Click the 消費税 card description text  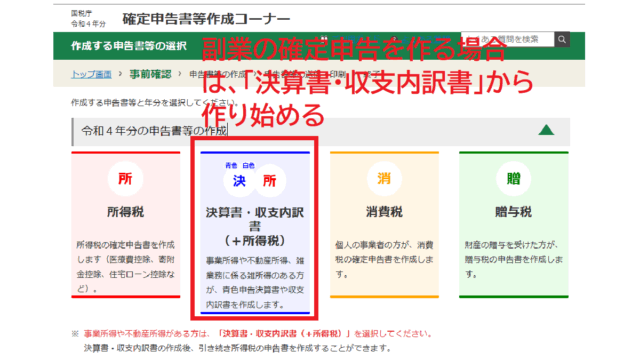[x=384, y=260]
